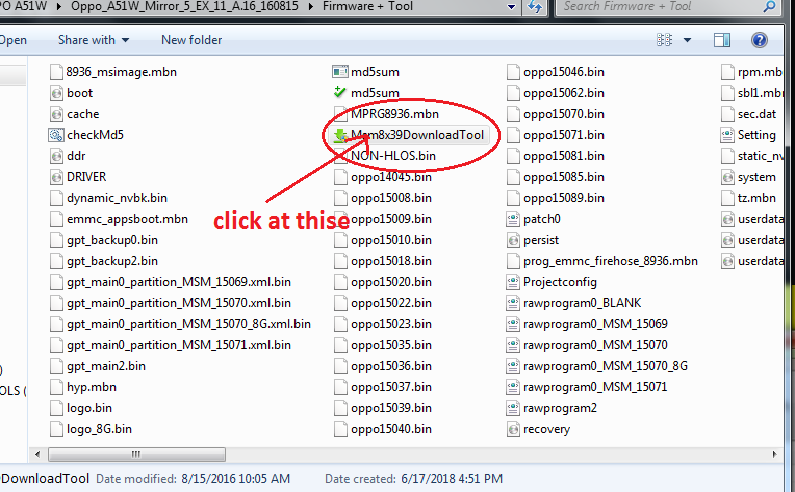
Task: Select the cache file icon
Action: (56, 114)
